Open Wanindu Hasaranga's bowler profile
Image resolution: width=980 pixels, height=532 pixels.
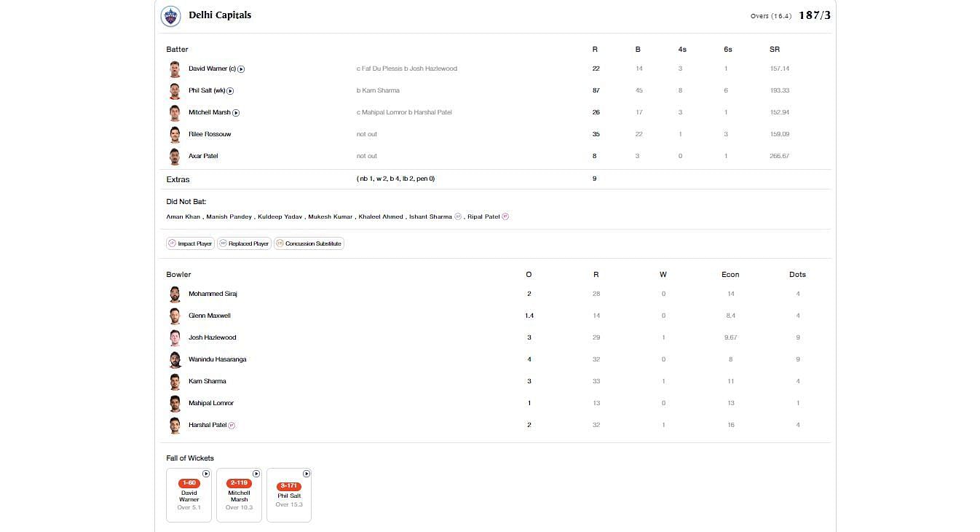pyautogui.click(x=217, y=359)
